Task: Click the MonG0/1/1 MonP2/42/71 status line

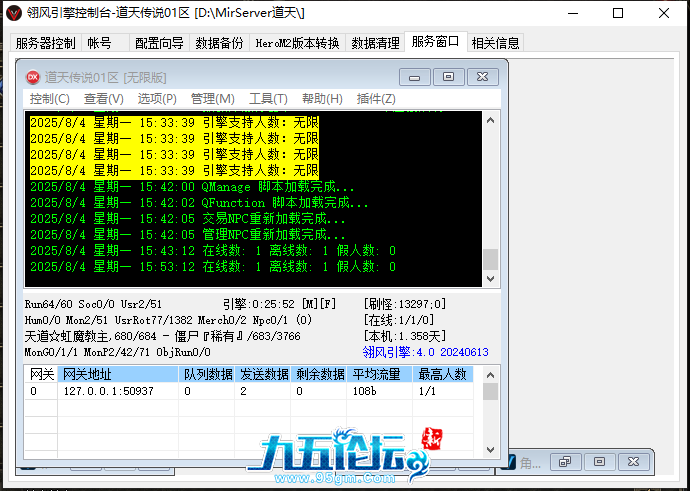Action: [x=117, y=352]
